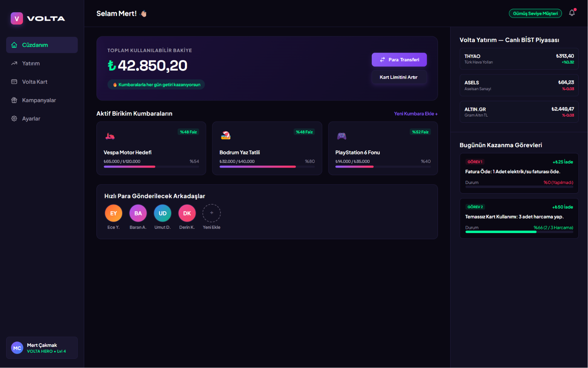The width and height of the screenshot is (588, 368).
Task: Click the ₺313,40 THYAO price
Action: click(565, 56)
